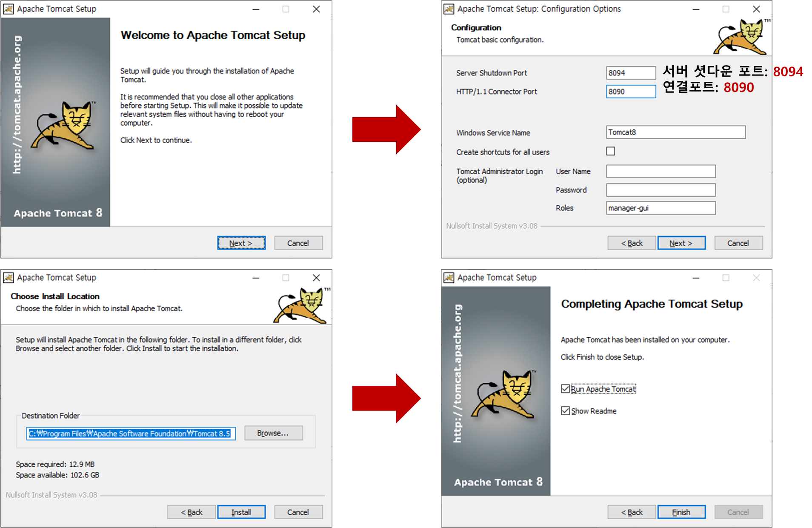Click Next in the Configuration Options window

click(x=681, y=243)
